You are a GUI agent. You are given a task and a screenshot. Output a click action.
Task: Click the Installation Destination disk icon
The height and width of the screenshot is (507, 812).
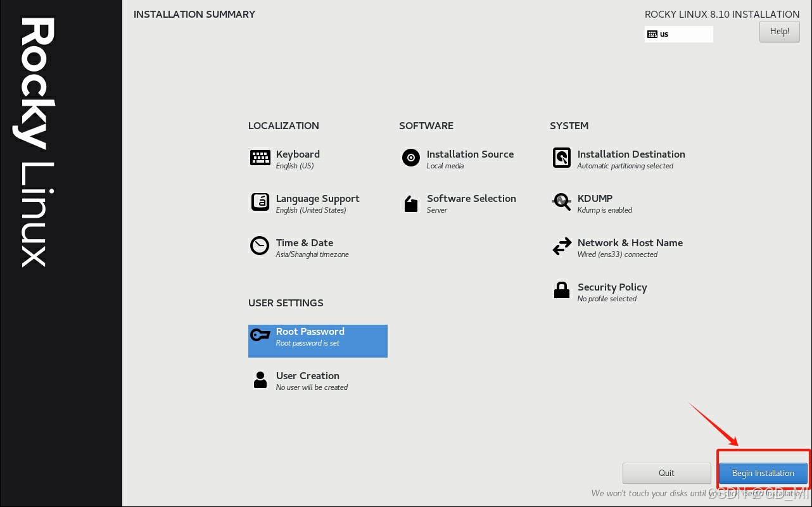(x=562, y=158)
